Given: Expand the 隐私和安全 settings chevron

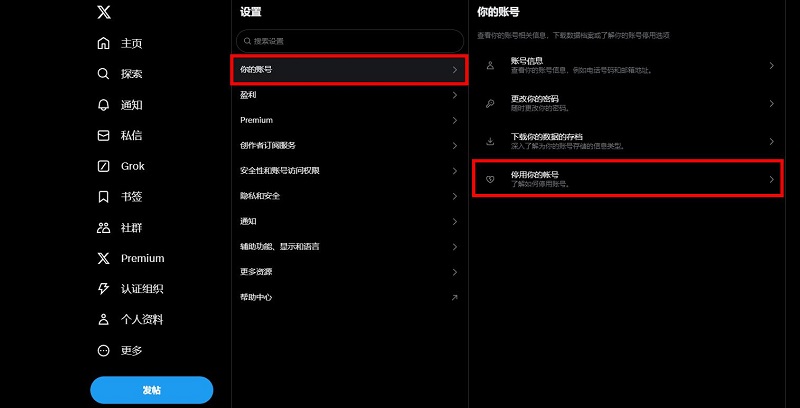Looking at the screenshot, I should (455, 196).
